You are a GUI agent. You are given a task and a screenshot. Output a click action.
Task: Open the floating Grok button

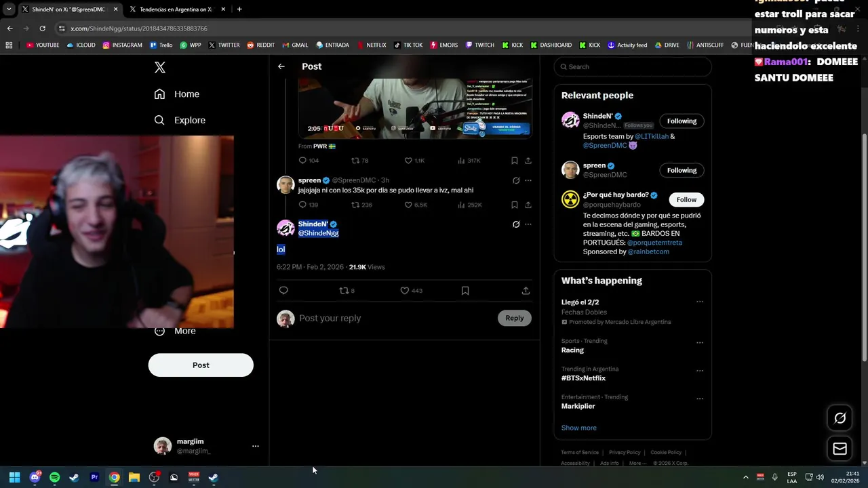(840, 418)
